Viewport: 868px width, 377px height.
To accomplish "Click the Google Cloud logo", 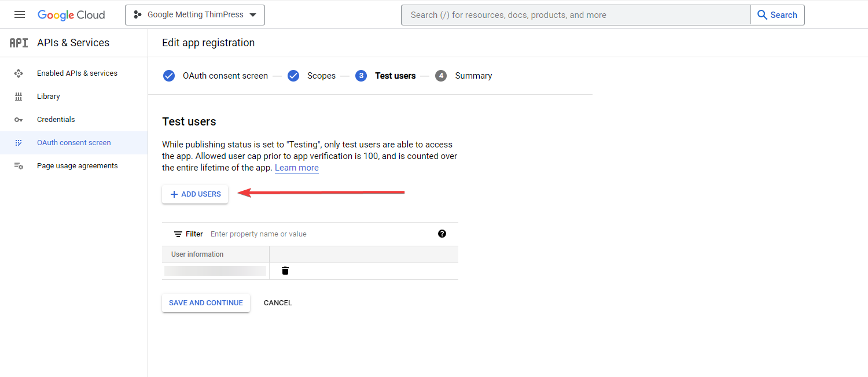I will point(71,15).
